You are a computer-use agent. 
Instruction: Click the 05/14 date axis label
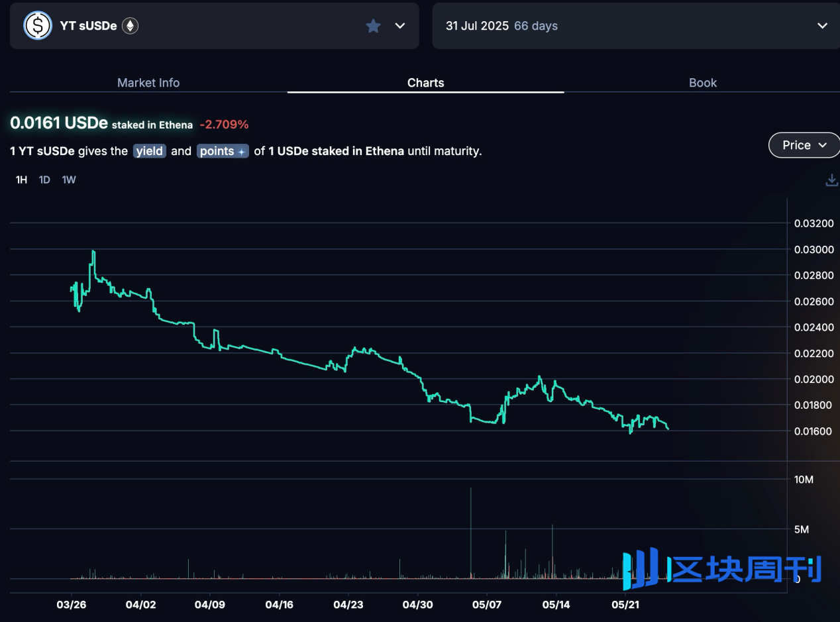pyautogui.click(x=556, y=605)
